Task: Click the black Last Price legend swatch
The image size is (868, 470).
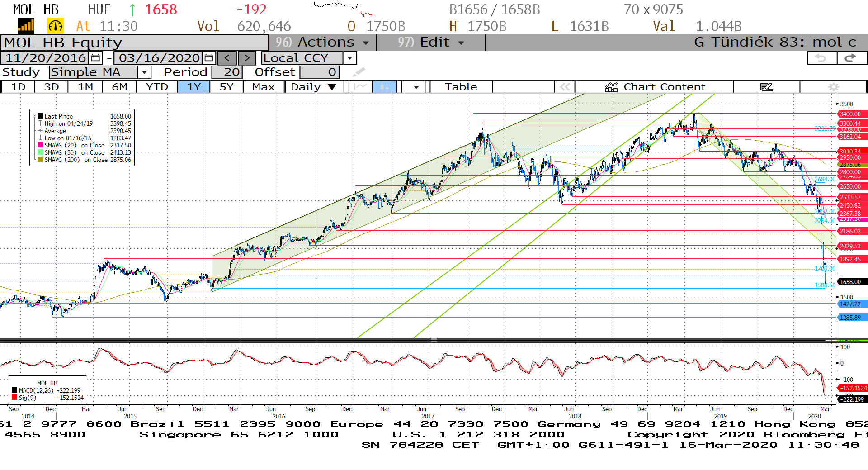Action: pos(40,116)
